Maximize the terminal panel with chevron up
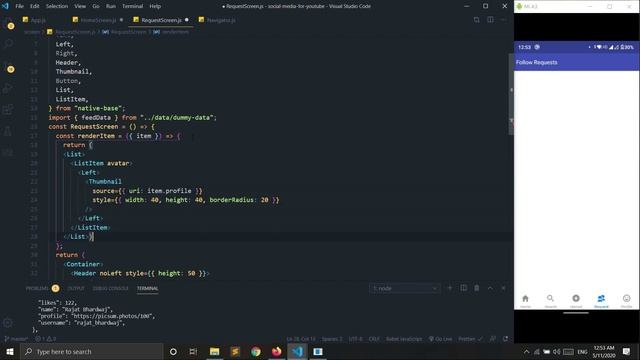 click(490, 288)
